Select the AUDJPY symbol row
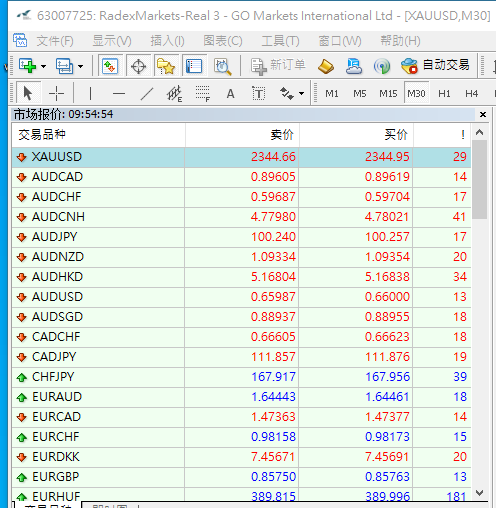This screenshot has height=508, width=496. click(x=241, y=237)
